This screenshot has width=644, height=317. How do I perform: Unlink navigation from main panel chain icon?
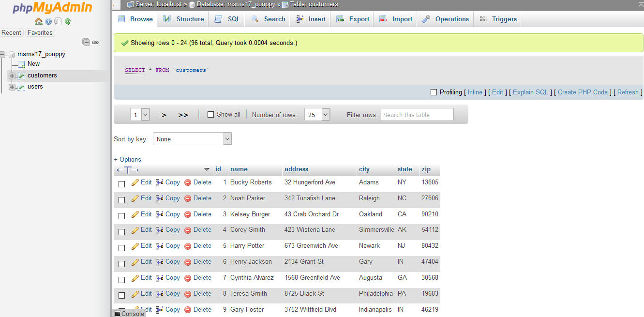(95, 42)
